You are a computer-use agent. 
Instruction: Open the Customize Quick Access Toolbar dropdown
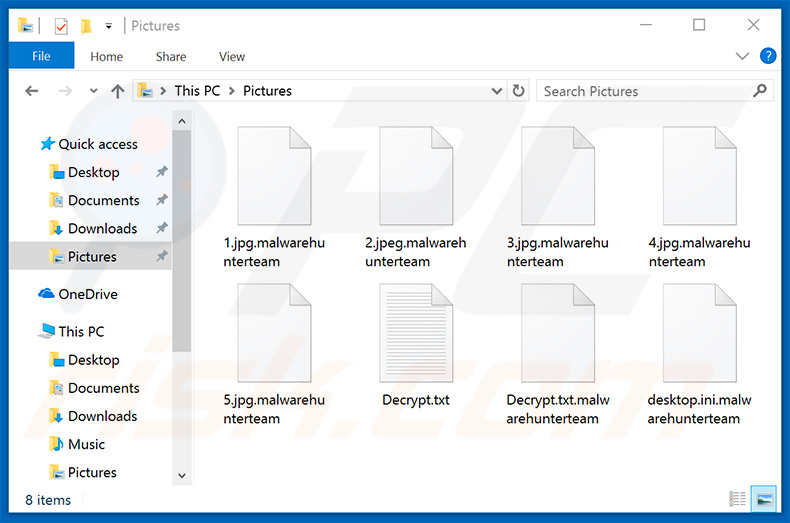click(x=108, y=26)
